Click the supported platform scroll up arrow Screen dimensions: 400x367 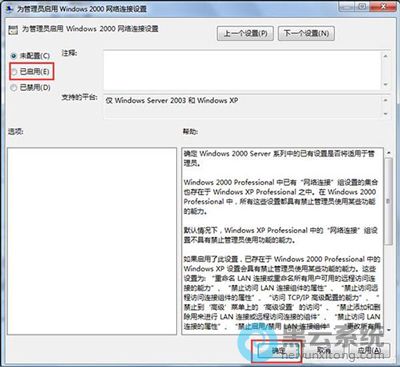pos(386,100)
